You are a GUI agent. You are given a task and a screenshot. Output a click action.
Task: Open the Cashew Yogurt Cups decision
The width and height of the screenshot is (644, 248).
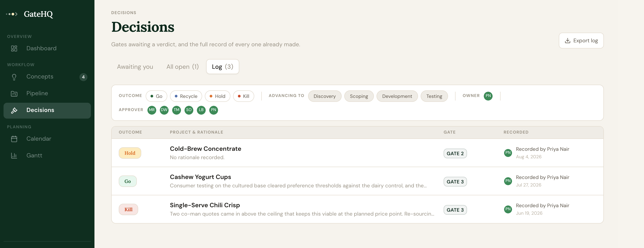pyautogui.click(x=357, y=181)
